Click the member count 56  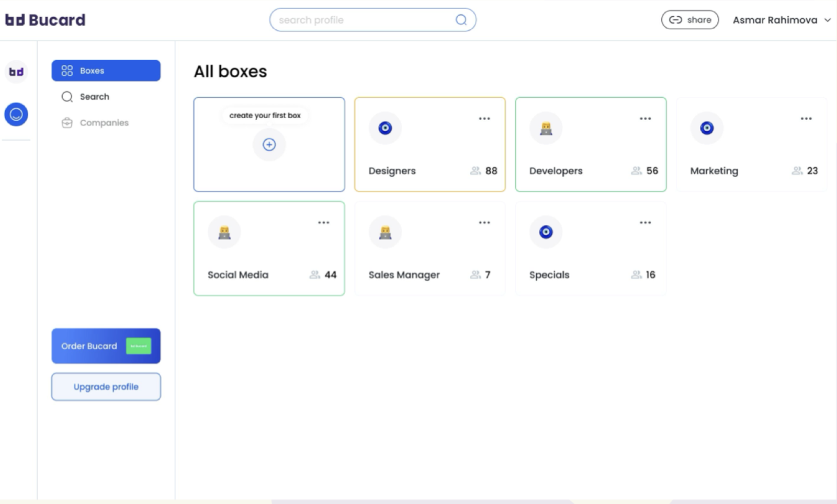[652, 170]
